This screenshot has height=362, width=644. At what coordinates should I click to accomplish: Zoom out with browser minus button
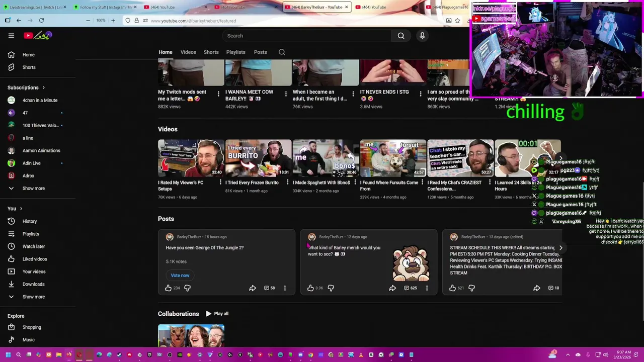(88, 21)
